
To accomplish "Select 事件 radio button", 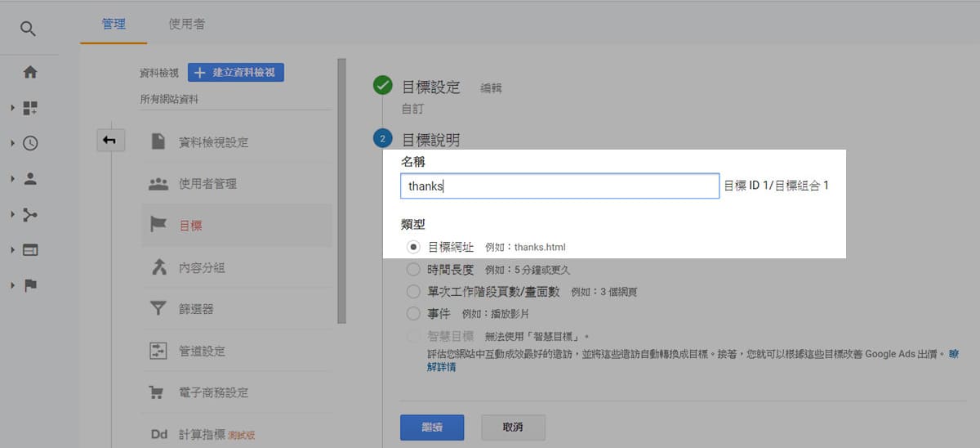I will tap(413, 313).
